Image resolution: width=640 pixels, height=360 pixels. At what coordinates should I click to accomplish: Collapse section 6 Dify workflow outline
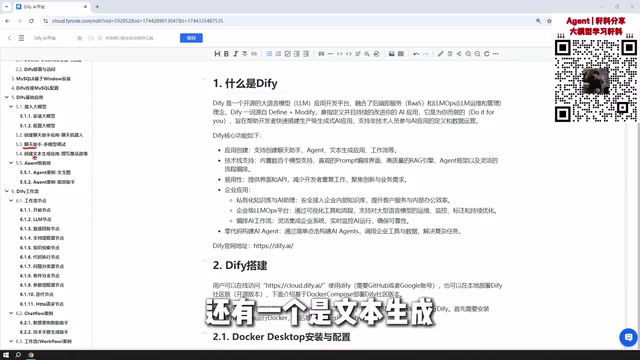click(x=7, y=191)
